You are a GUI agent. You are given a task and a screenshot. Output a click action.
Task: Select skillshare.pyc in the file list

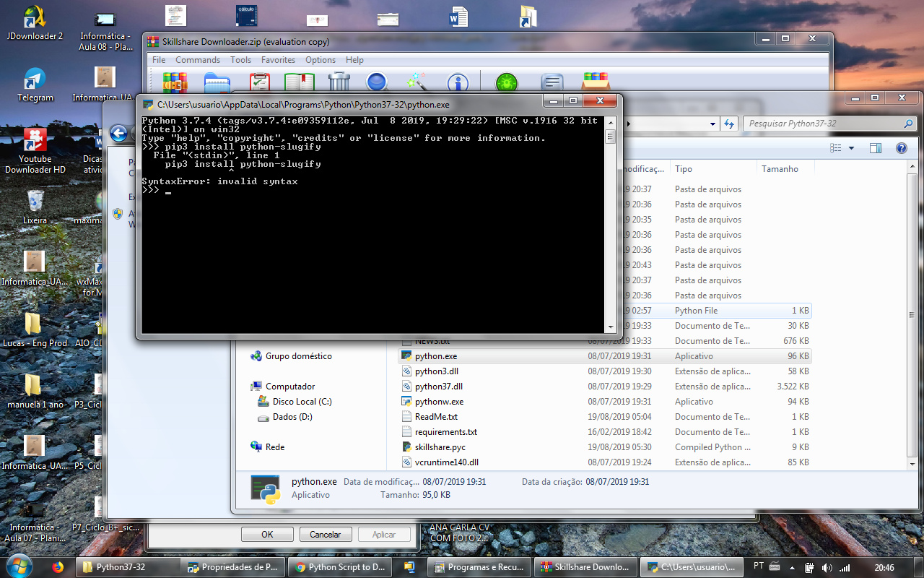point(440,447)
